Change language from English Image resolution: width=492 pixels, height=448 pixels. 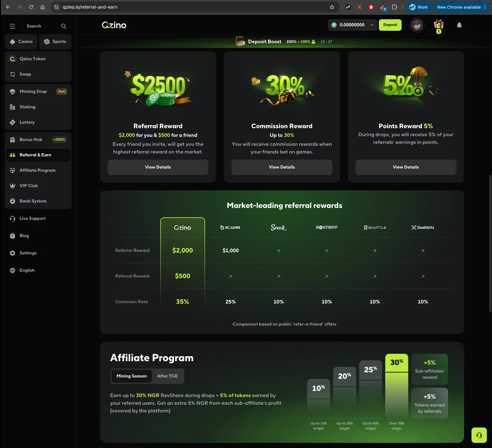tap(38, 270)
